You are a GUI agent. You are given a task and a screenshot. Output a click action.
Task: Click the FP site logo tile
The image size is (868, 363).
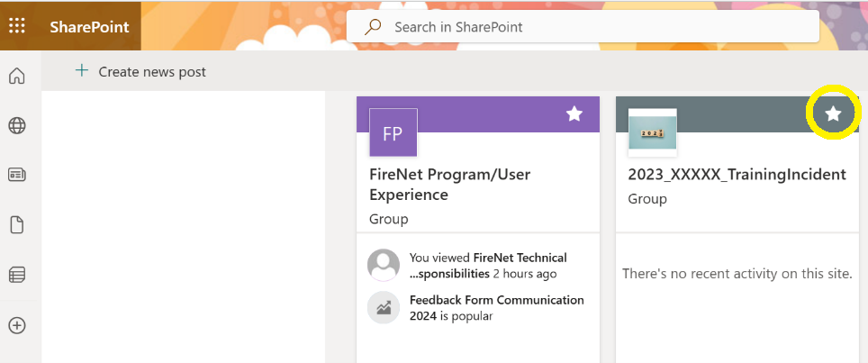tap(393, 133)
